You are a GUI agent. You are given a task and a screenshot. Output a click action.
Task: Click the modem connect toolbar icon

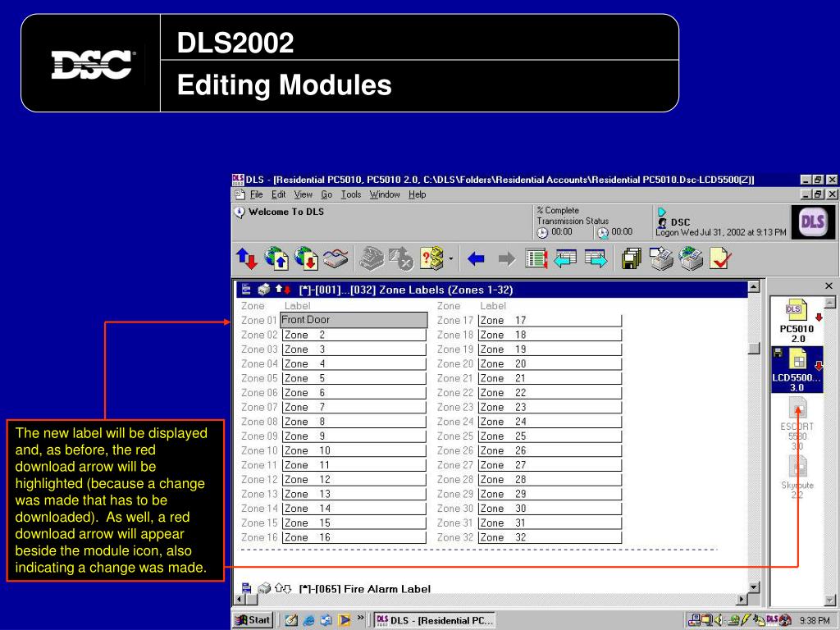[x=336, y=258]
